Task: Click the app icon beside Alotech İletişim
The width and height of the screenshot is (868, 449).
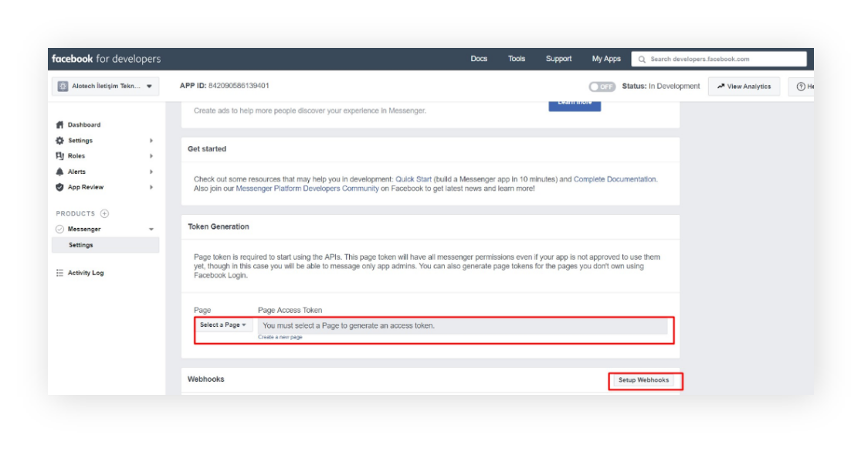Action: click(63, 87)
